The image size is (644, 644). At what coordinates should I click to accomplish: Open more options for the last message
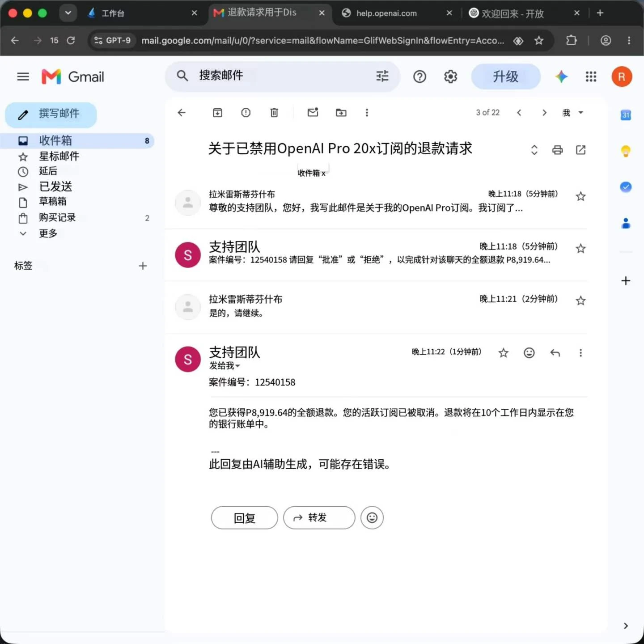[580, 353]
